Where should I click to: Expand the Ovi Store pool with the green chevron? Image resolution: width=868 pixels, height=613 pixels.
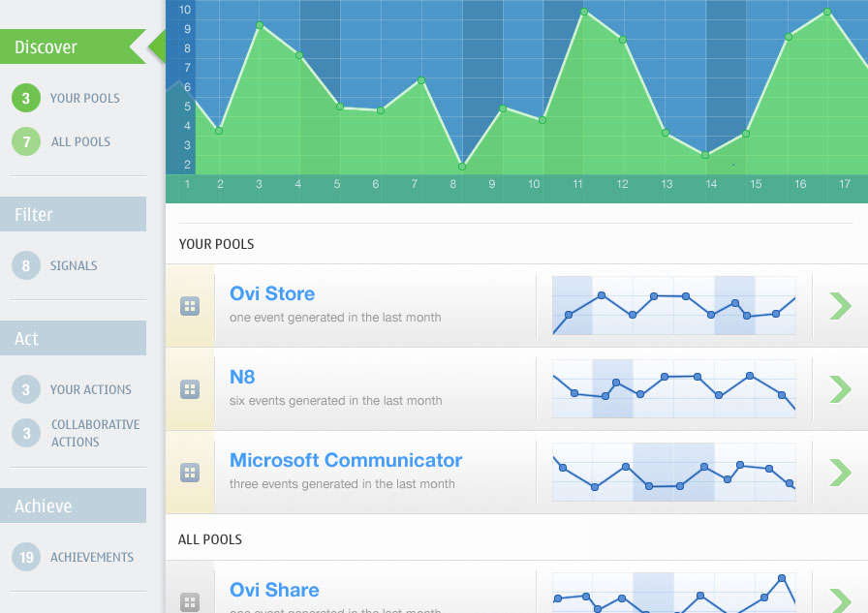tap(839, 306)
